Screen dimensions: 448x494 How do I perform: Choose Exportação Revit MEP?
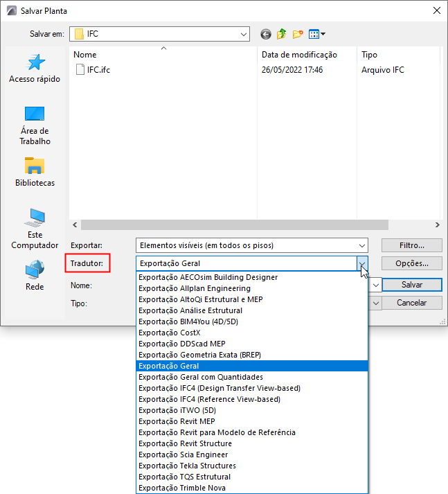click(252, 421)
